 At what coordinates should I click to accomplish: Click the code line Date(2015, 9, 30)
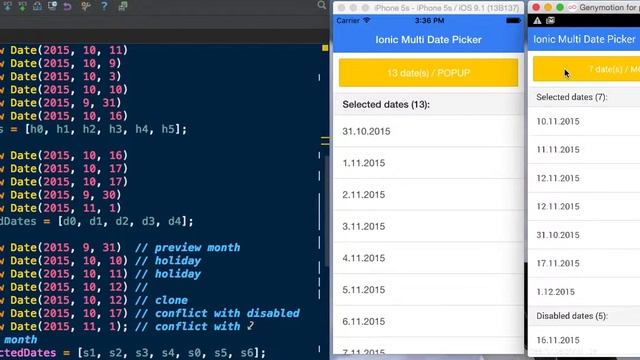pyautogui.click(x=60, y=195)
